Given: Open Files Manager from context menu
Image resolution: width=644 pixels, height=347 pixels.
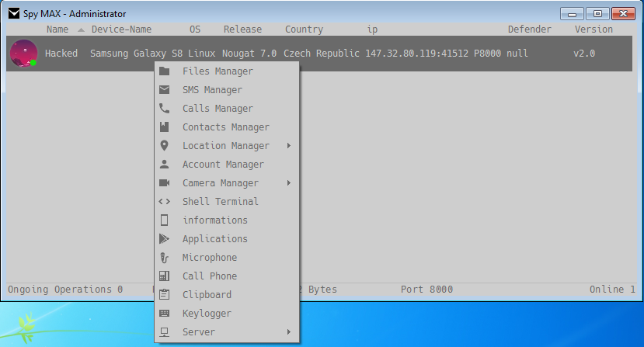Looking at the screenshot, I should point(227,71).
